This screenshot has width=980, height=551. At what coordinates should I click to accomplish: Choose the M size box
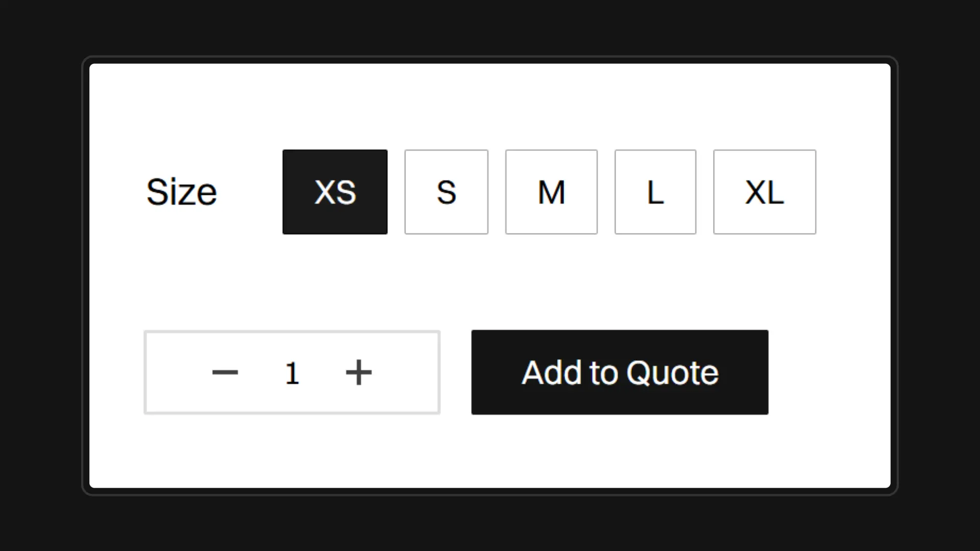click(x=551, y=192)
